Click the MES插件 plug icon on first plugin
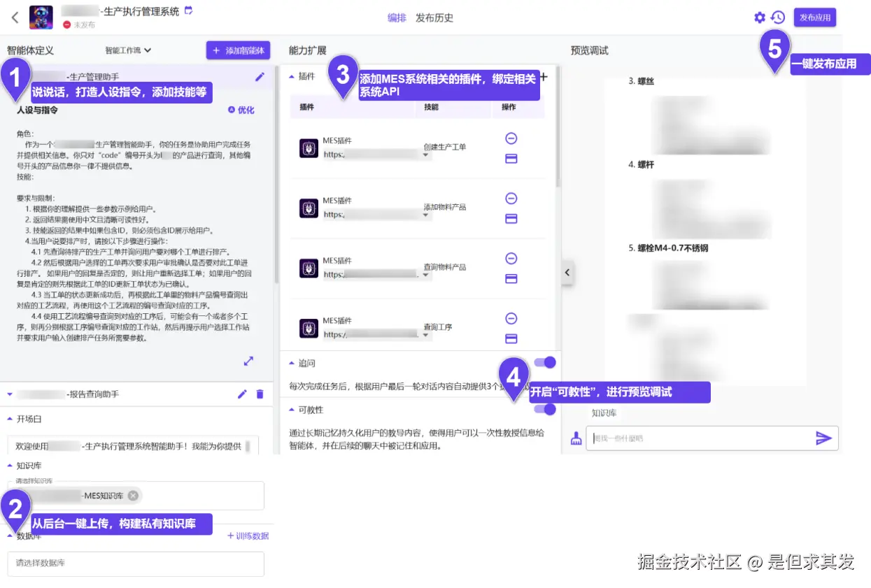This screenshot has height=588, width=871. click(x=309, y=147)
